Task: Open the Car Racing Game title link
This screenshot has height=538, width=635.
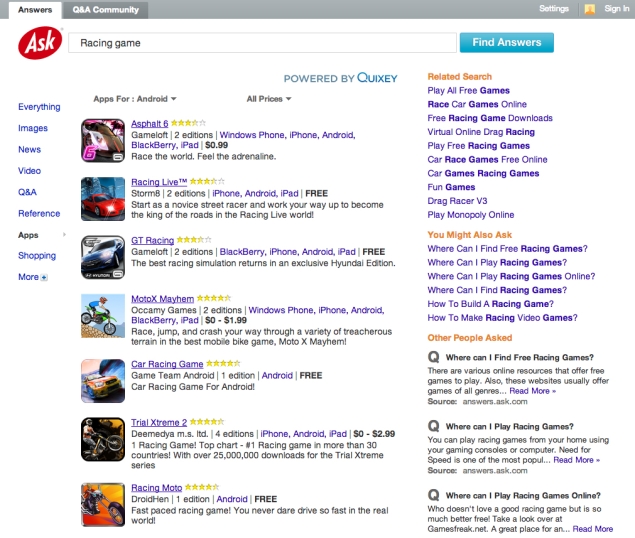Action: point(167,364)
